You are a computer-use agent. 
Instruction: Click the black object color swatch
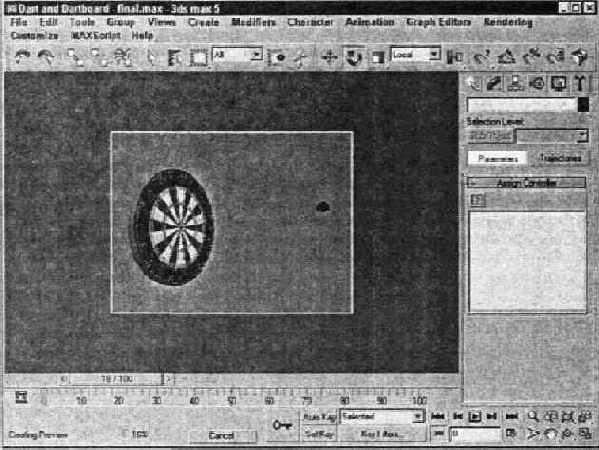coord(583,105)
